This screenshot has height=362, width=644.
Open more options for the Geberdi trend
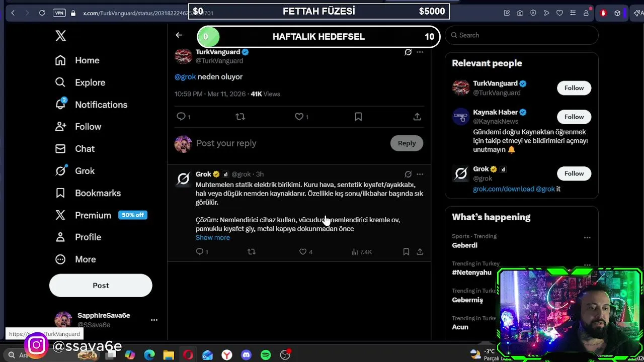pos(587,237)
